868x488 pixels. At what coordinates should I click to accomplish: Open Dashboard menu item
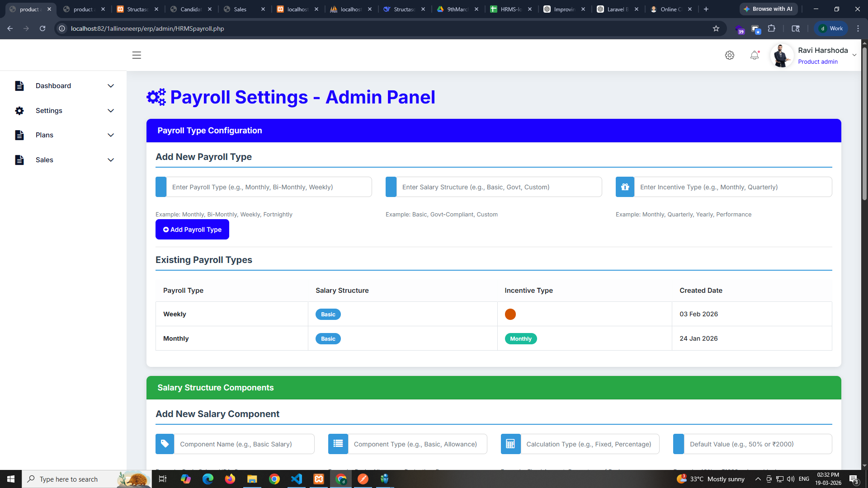click(53, 86)
